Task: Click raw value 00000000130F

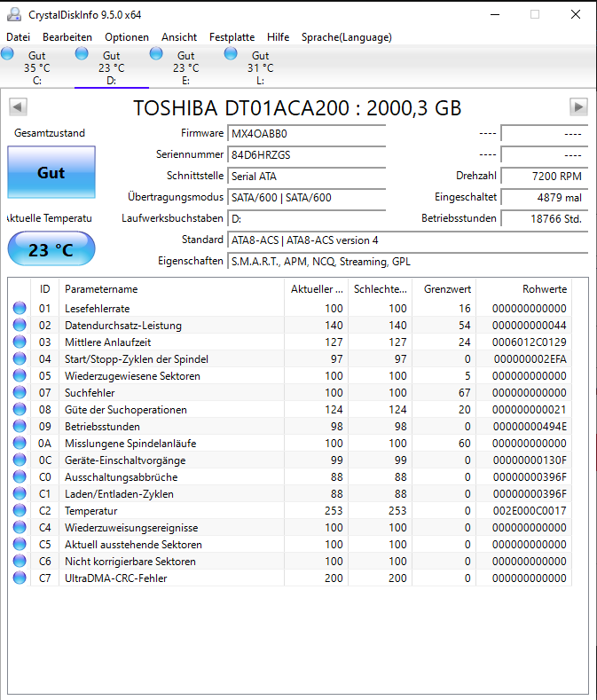Action: [530, 460]
